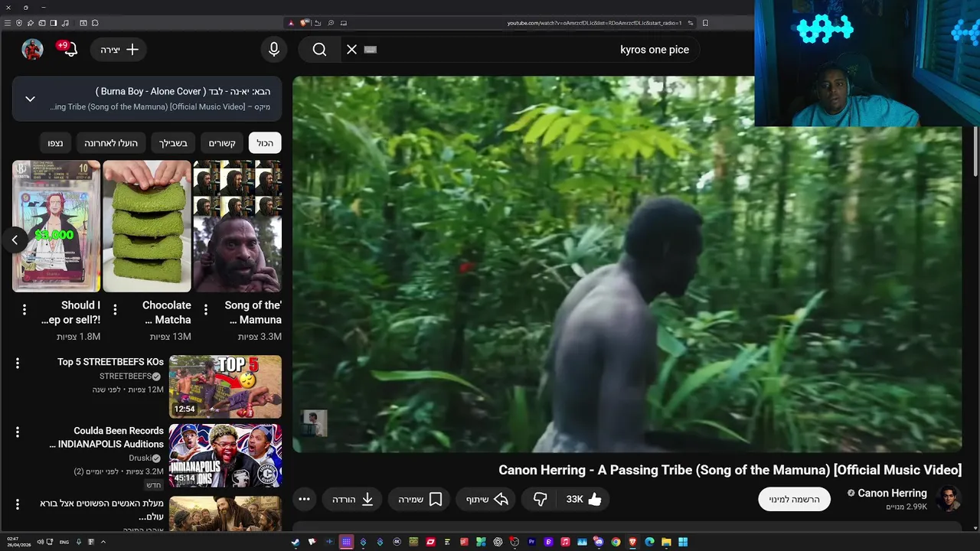Click the ENG language indicator

point(64,542)
